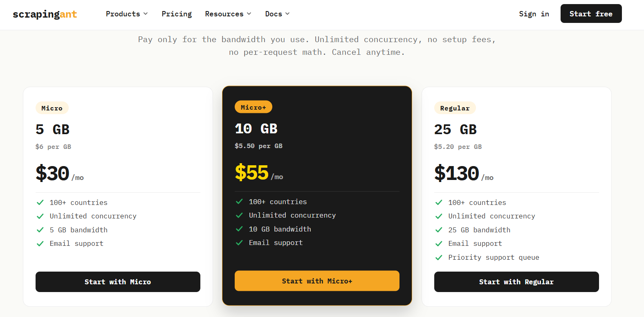This screenshot has width=644, height=317.
Task: Expand the Docs dropdown chevron
Action: point(287,14)
